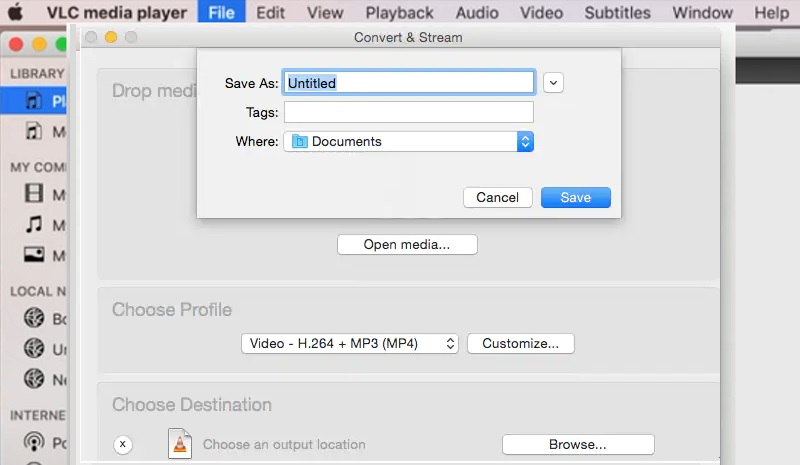Select the second Local Network globe icon
This screenshot has width=800, height=465.
click(34, 349)
